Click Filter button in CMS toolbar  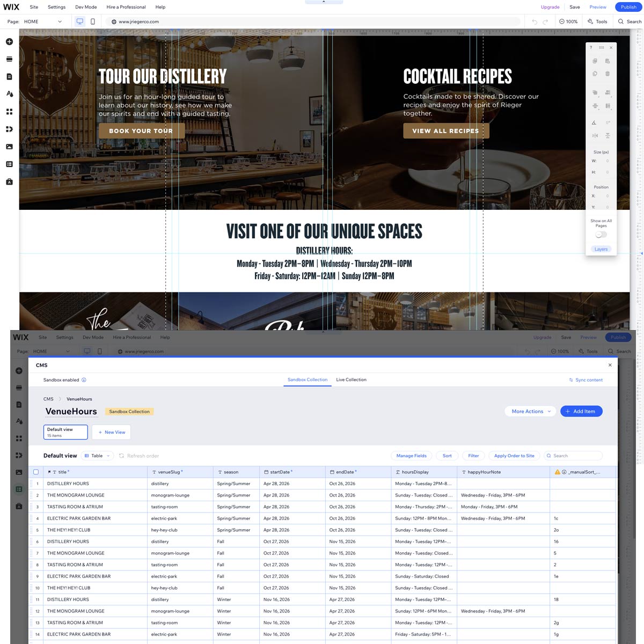coord(473,456)
